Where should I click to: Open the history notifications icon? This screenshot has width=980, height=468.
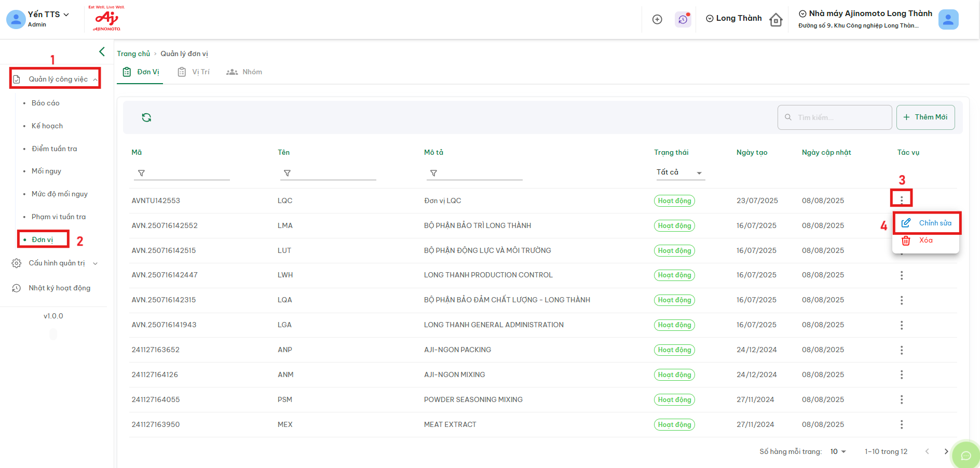pyautogui.click(x=683, y=19)
